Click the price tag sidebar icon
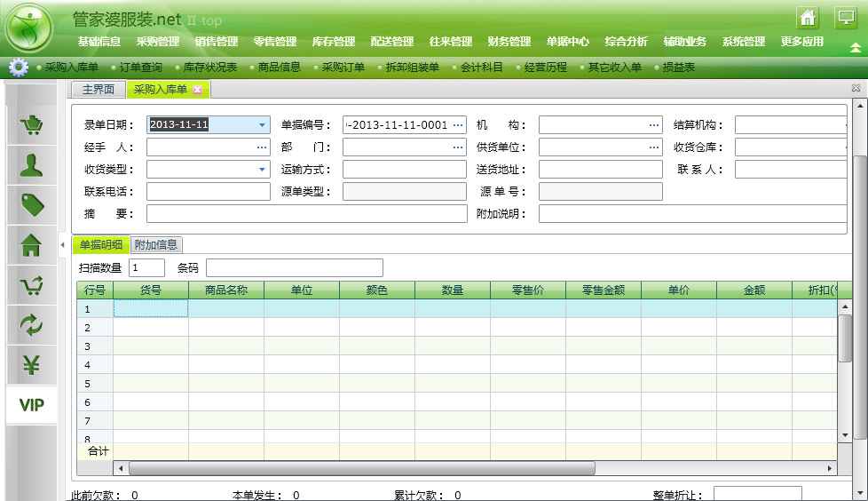Screen dimensions: 868x501 pos(32,205)
